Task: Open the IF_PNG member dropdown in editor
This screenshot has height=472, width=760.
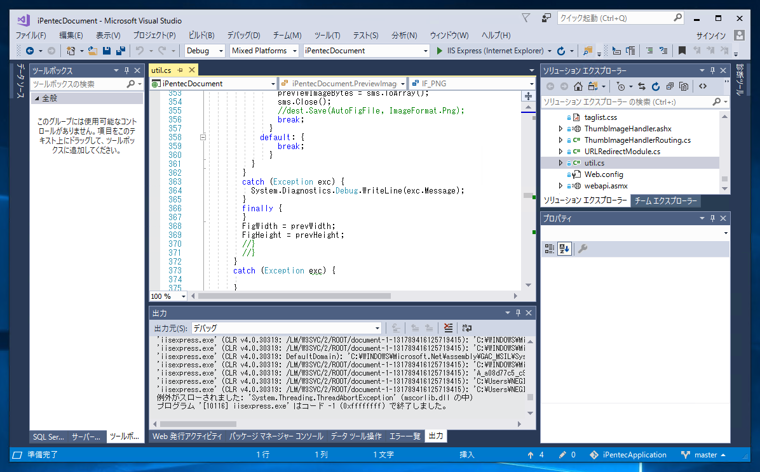Action: point(531,83)
